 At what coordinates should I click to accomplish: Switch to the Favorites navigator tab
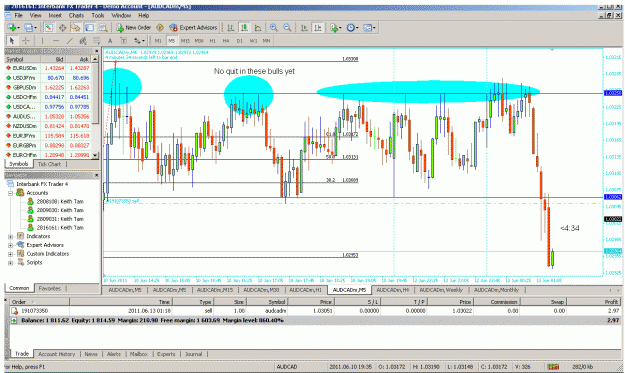pyautogui.click(x=49, y=288)
